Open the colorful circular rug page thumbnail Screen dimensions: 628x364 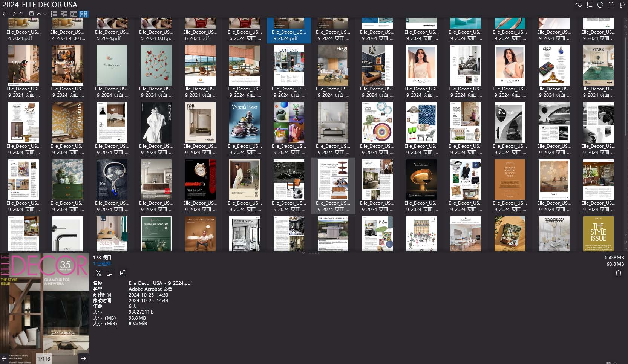[x=377, y=122]
